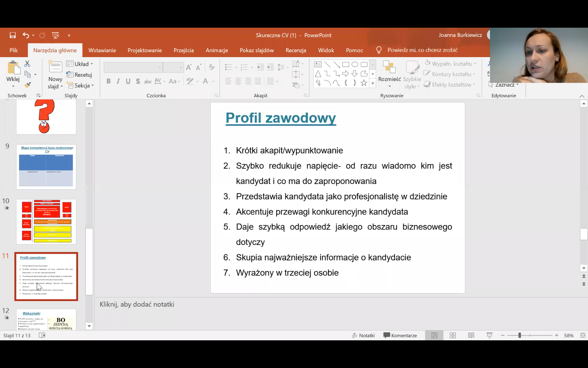
Task: Switch to Animacje ribbon tab
Action: 217,50
